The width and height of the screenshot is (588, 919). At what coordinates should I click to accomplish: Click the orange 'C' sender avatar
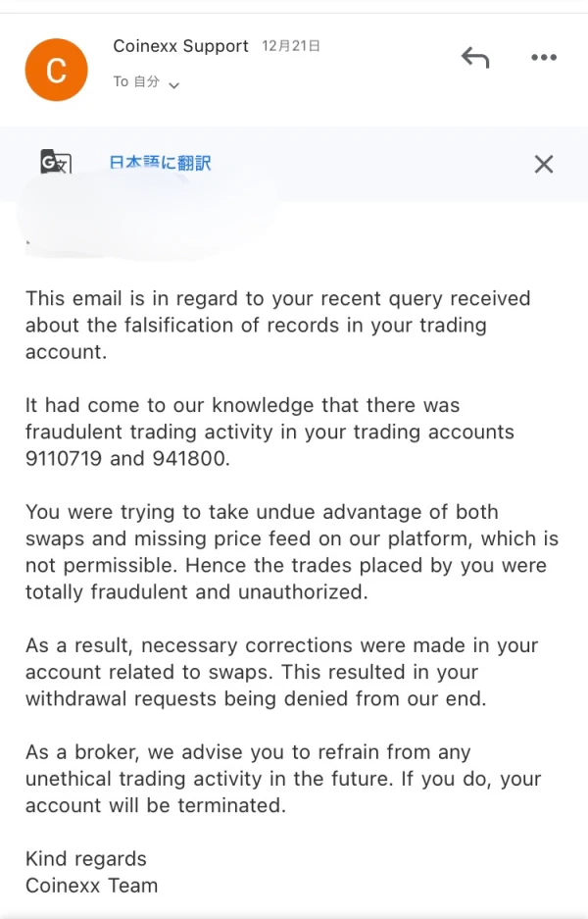pyautogui.click(x=56, y=70)
